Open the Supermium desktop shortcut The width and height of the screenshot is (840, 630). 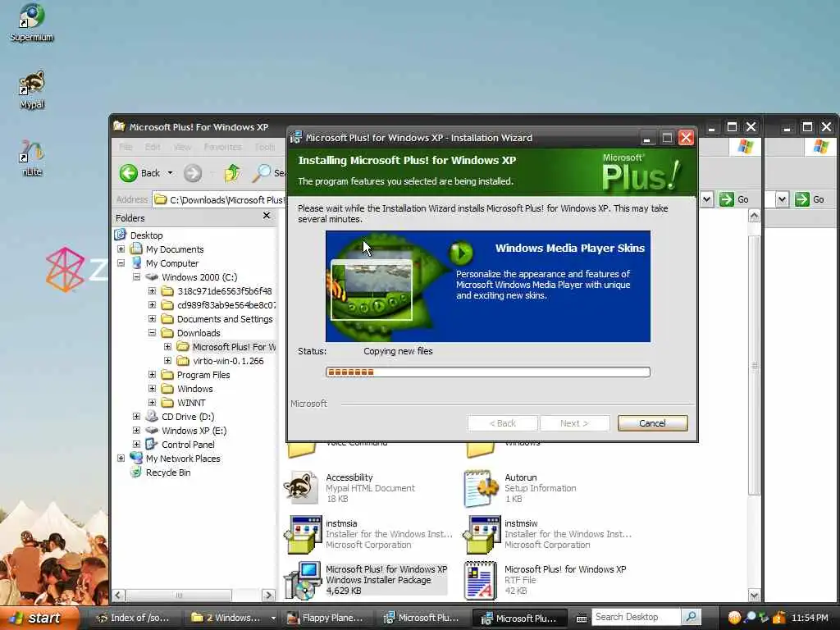pyautogui.click(x=31, y=22)
